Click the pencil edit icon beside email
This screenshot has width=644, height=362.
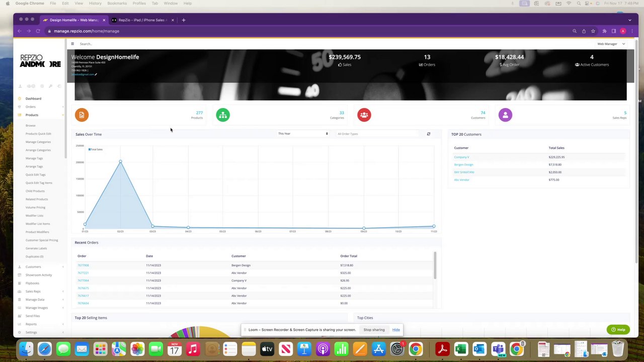coord(96,74)
